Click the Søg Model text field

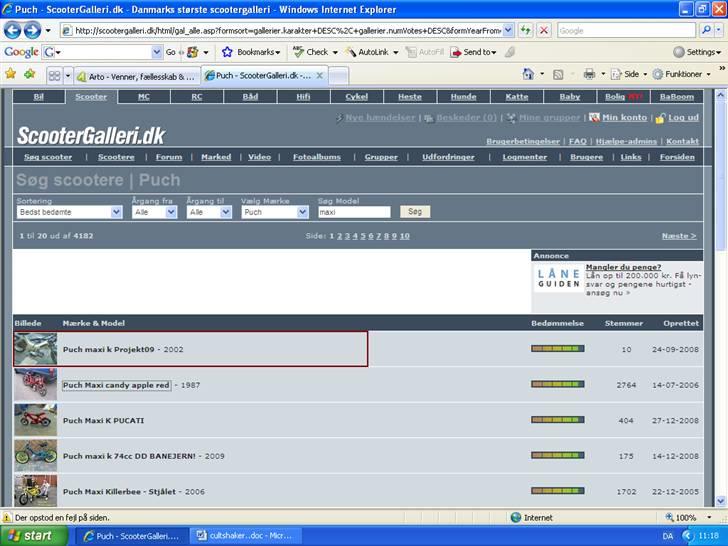[354, 212]
